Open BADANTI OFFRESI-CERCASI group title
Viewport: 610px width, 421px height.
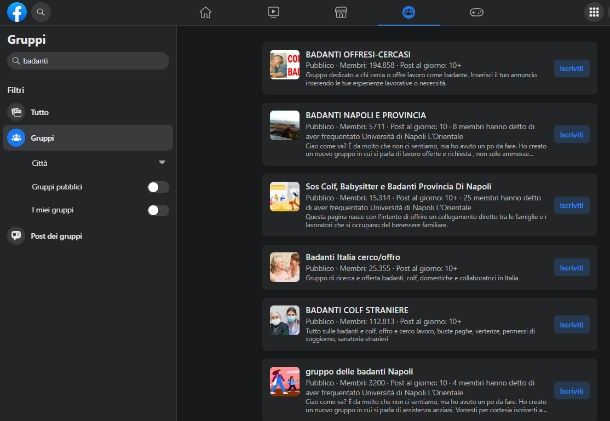coord(358,54)
